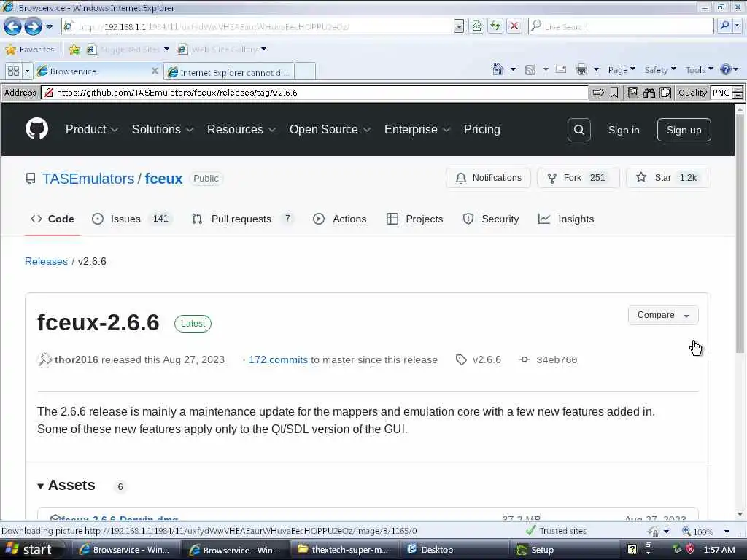
Task: Click the Browservice find binoculars icon
Action: click(x=649, y=93)
